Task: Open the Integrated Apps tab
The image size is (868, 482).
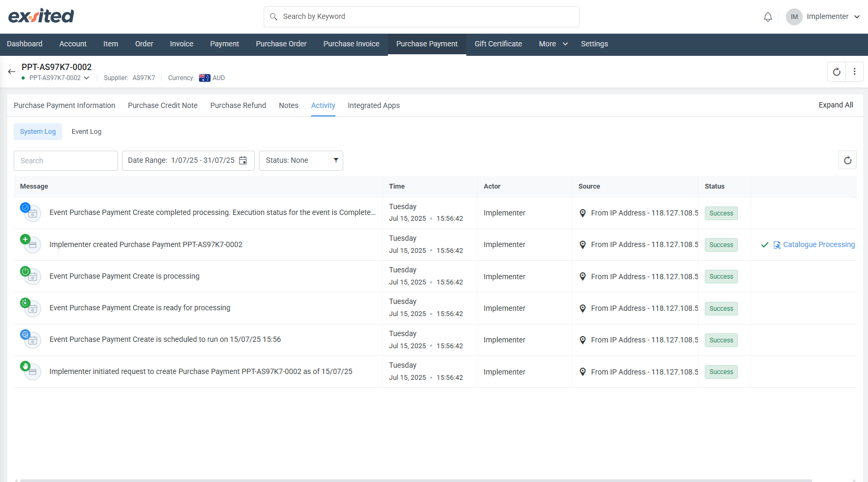Action: pos(374,105)
